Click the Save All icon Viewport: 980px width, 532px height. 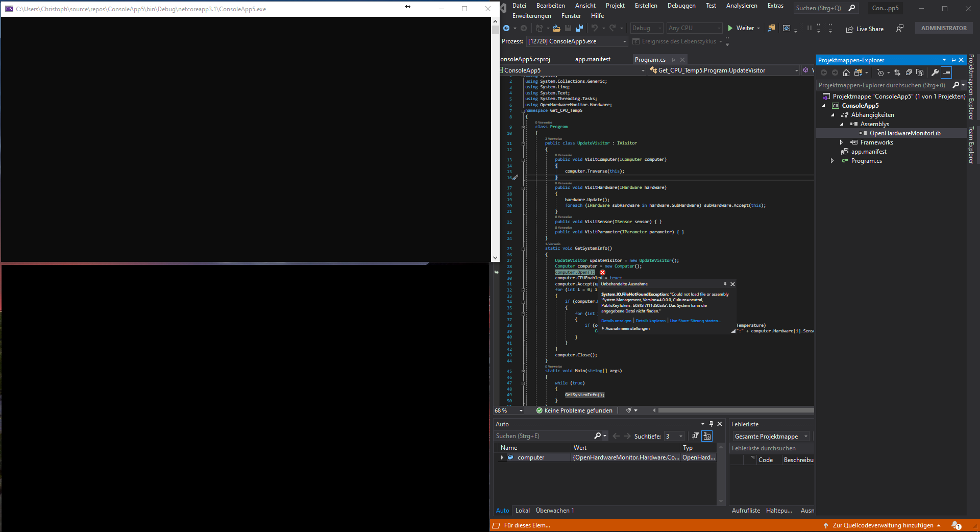[x=580, y=28]
